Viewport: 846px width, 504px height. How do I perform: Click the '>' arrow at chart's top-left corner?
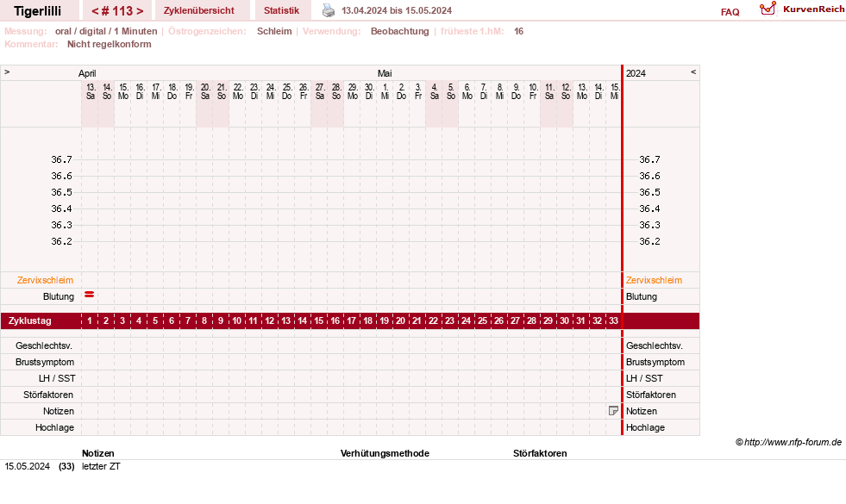7,72
